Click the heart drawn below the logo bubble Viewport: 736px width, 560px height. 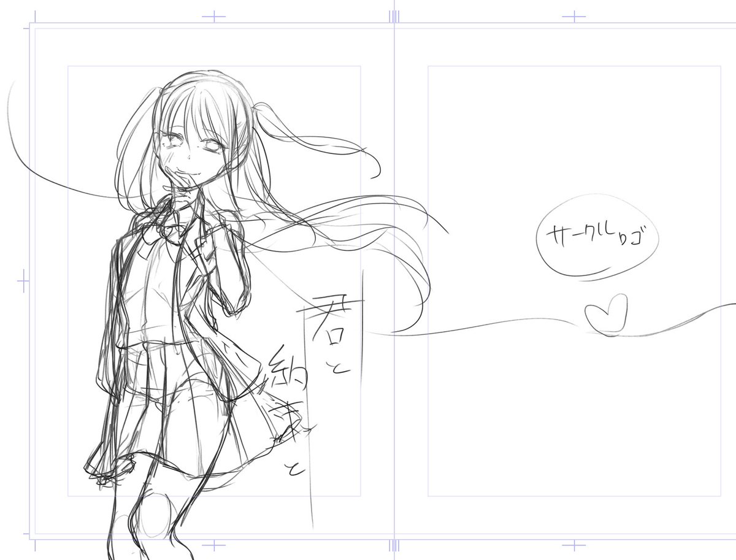(x=605, y=313)
